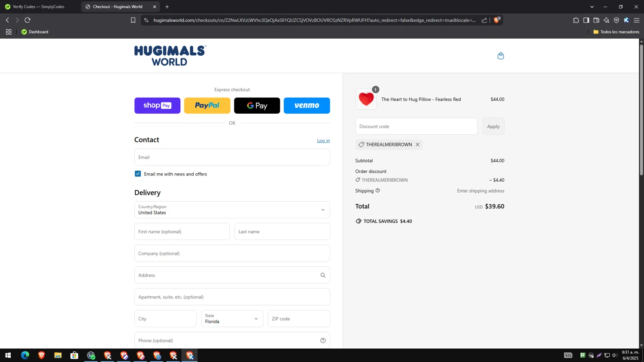Image resolution: width=644 pixels, height=362 pixels.
Task: Open Todos los marcadores bookmarks folder
Action: click(616, 32)
